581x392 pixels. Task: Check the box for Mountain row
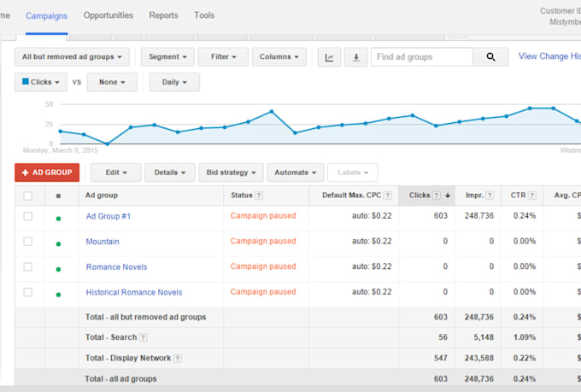coord(28,242)
